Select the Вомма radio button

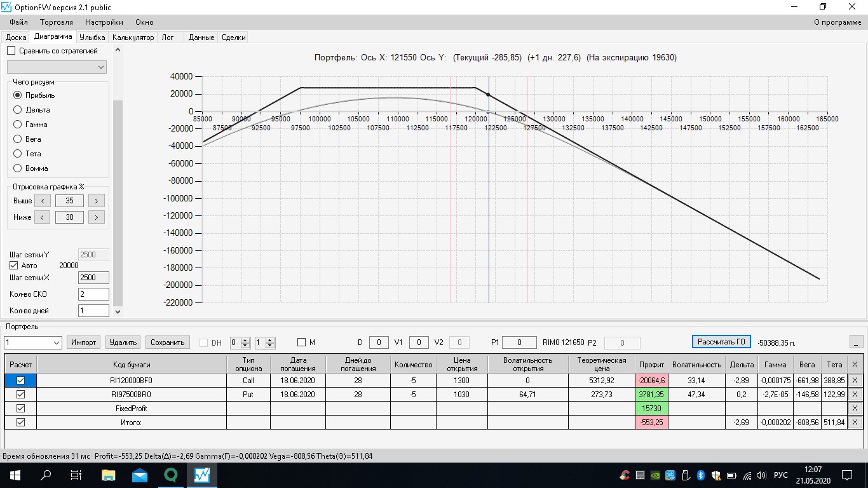(18, 168)
